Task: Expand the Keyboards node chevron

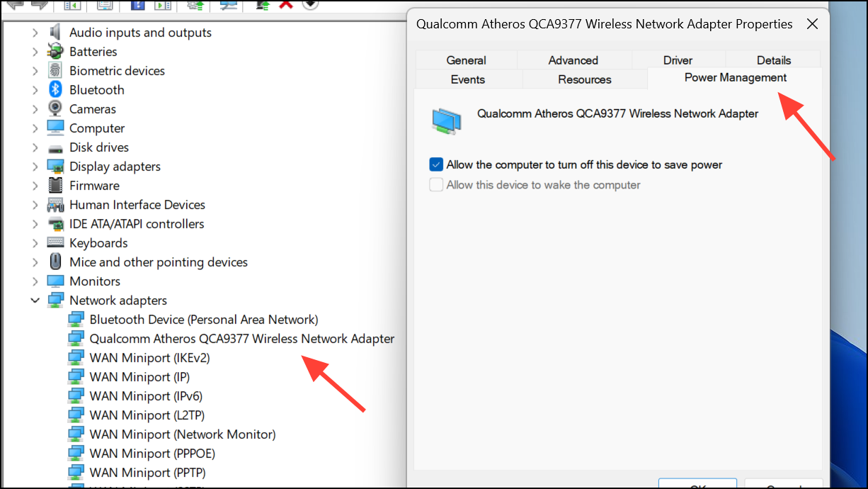Action: [35, 243]
